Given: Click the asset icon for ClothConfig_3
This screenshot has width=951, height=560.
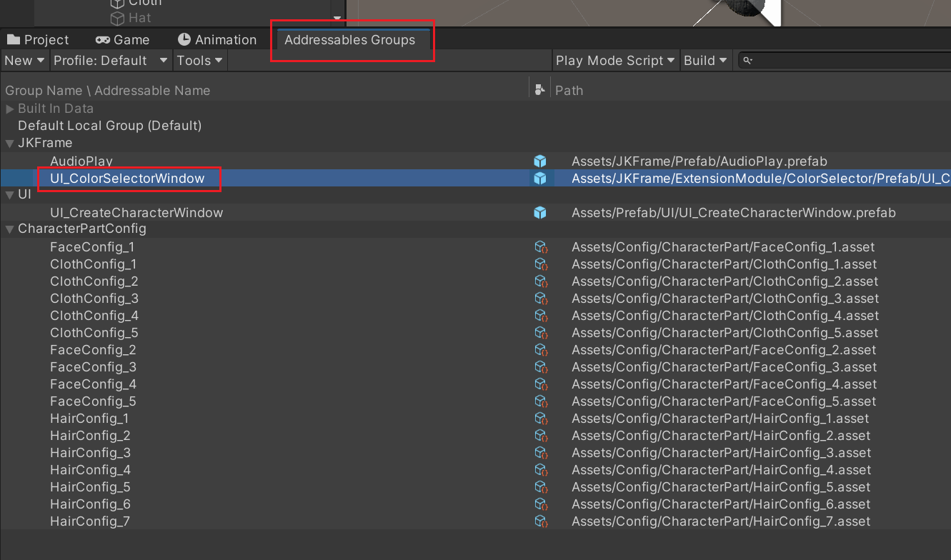Looking at the screenshot, I should click(x=540, y=299).
